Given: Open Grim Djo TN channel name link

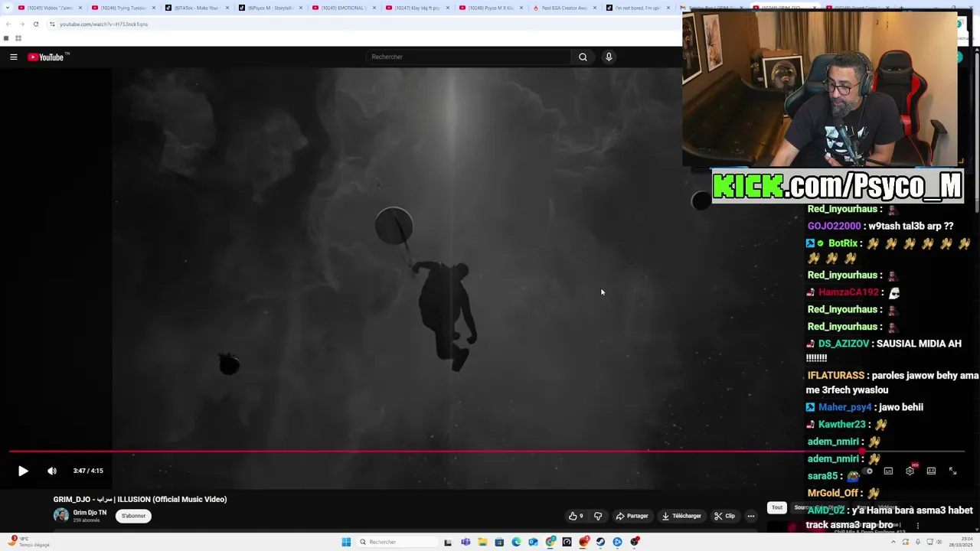Looking at the screenshot, I should (90, 513).
